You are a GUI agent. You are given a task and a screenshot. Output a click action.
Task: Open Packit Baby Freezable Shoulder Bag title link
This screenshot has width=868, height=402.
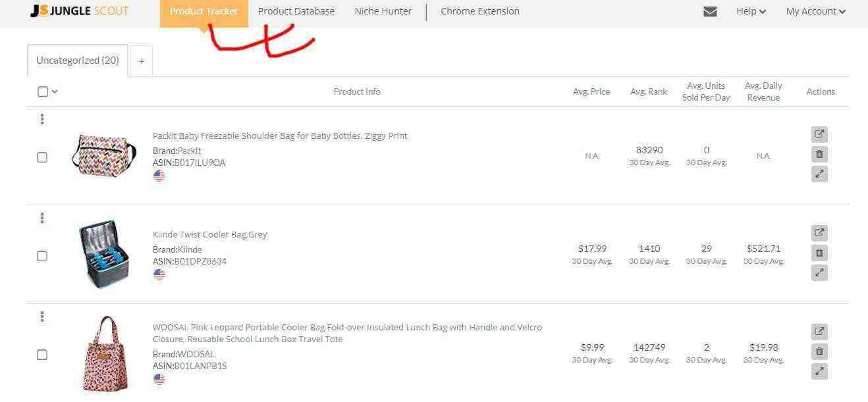point(280,136)
